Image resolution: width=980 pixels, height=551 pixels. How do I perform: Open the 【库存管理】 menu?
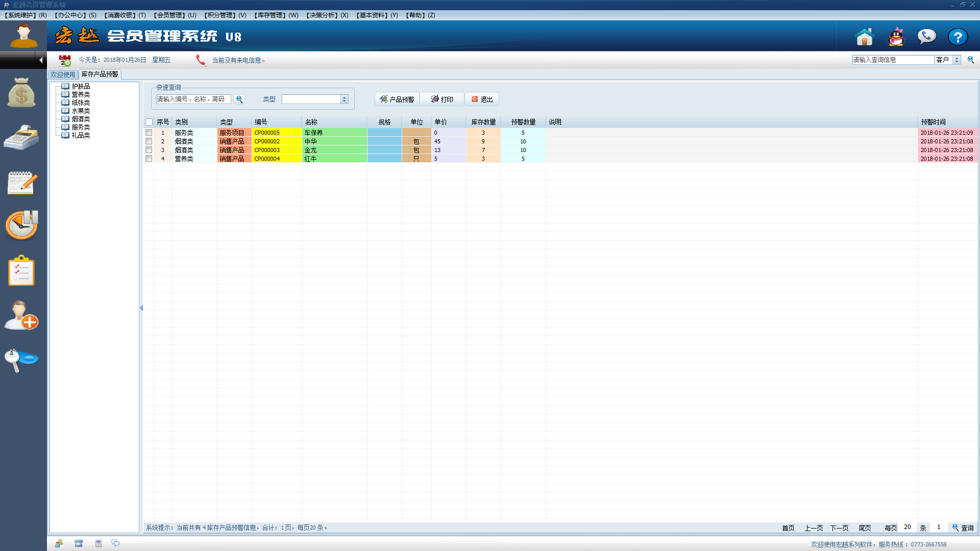tap(276, 15)
